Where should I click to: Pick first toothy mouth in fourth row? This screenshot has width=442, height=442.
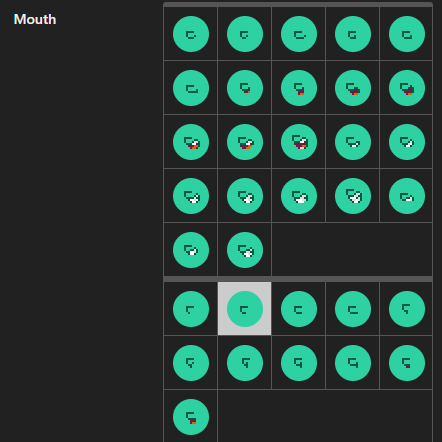[191, 196]
